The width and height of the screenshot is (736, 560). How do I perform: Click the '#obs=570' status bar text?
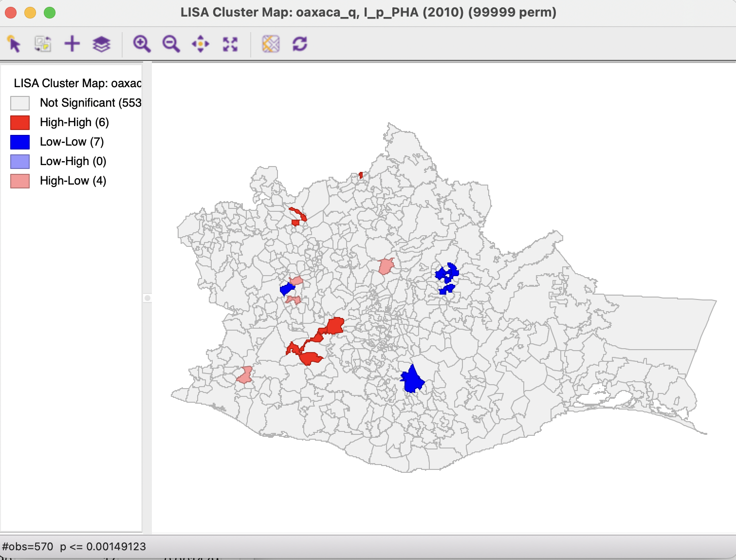click(x=28, y=546)
